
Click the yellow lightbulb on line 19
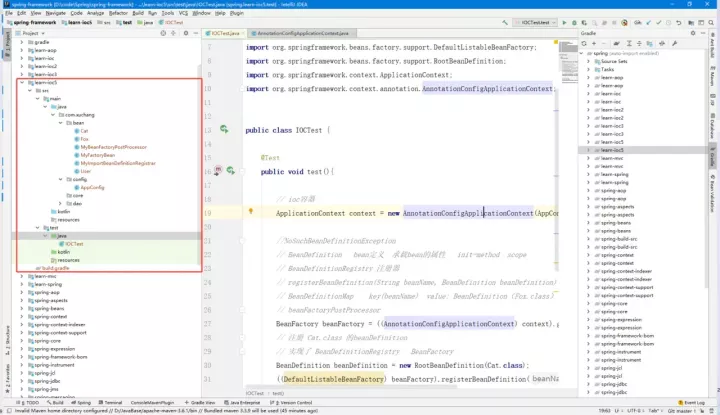[251, 211]
